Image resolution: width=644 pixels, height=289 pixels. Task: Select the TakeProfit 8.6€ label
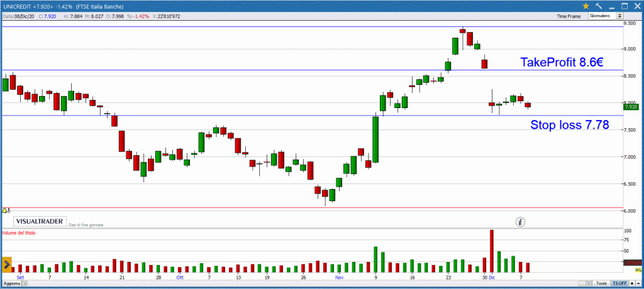562,62
